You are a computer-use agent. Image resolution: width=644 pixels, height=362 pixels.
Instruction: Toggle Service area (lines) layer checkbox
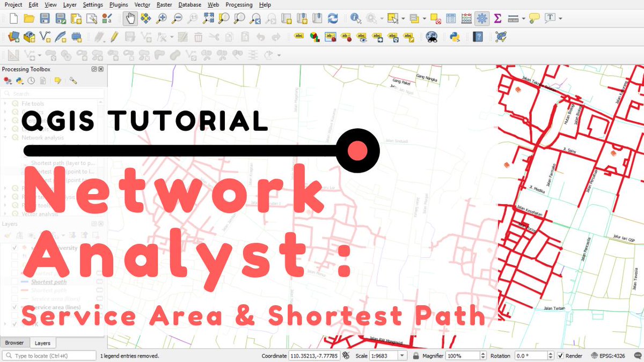14,307
